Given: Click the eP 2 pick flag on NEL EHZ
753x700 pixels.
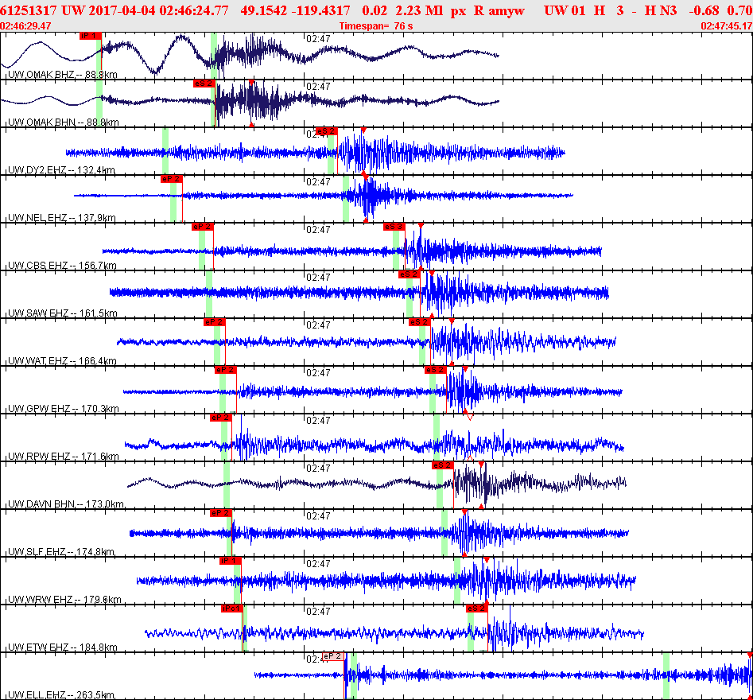Looking at the screenshot, I should coord(172,179).
